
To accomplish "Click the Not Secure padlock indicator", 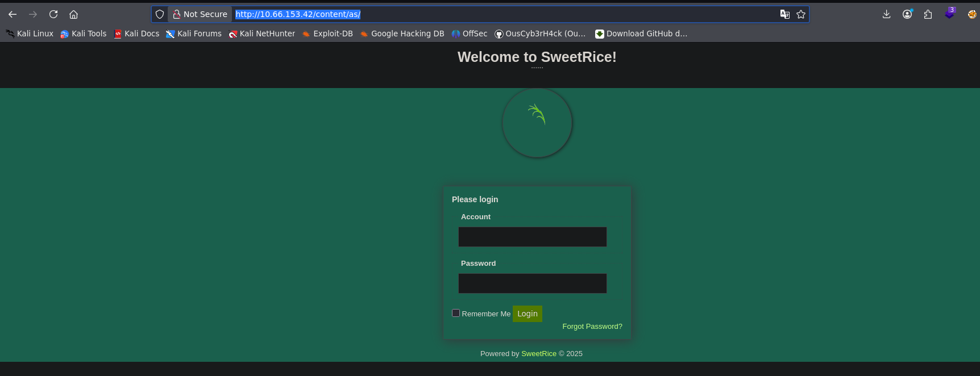I will (200, 14).
